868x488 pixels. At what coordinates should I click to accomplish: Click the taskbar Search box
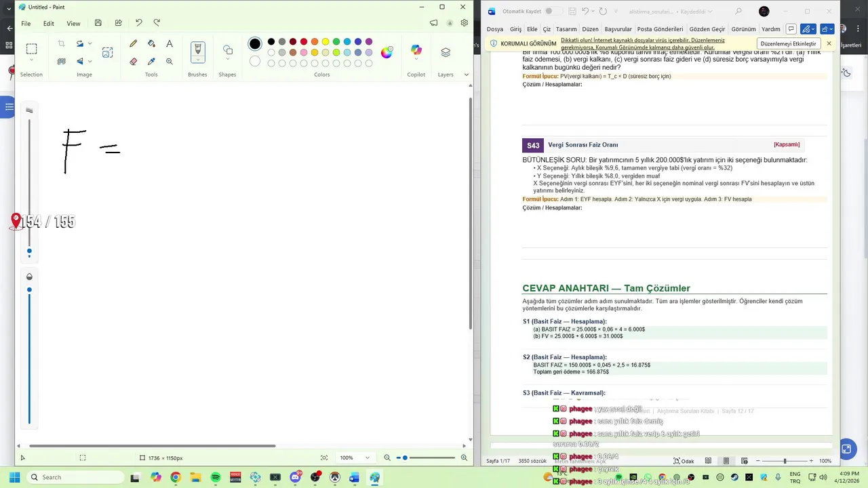[x=77, y=477]
